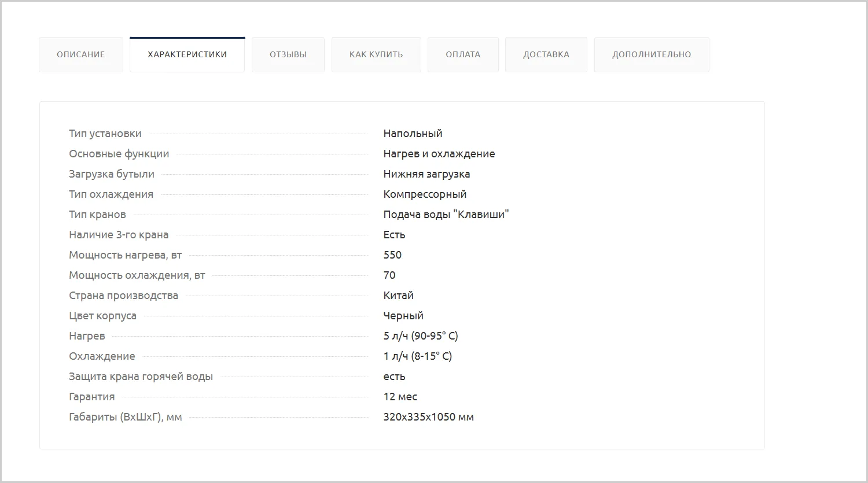Click the label Тип охлаждения

pos(111,194)
